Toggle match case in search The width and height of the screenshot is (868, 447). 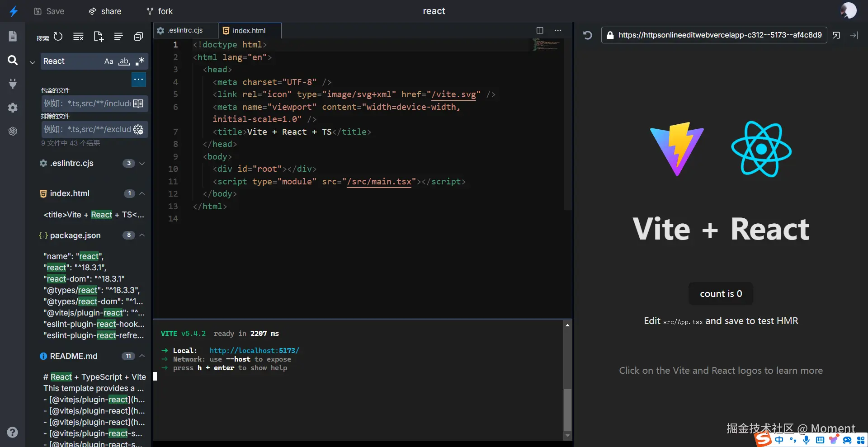(108, 61)
